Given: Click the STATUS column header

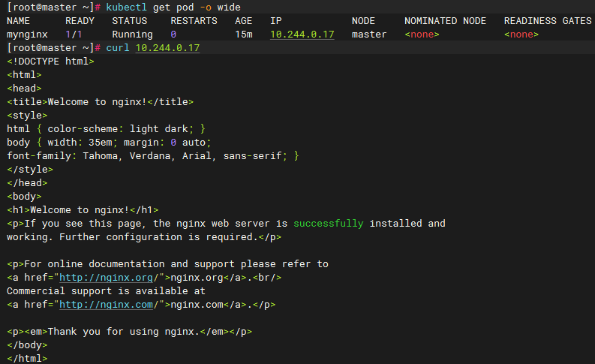Looking at the screenshot, I should (x=129, y=21).
